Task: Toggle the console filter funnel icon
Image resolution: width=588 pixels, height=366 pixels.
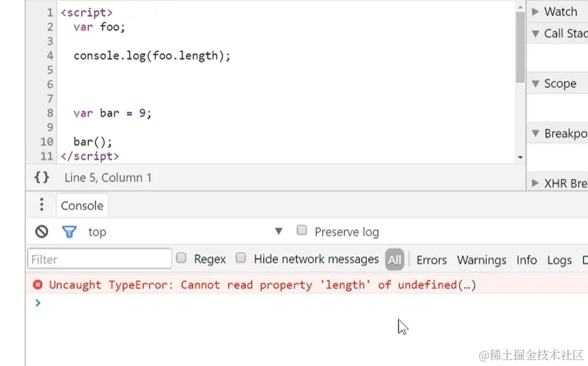Action: pos(69,232)
